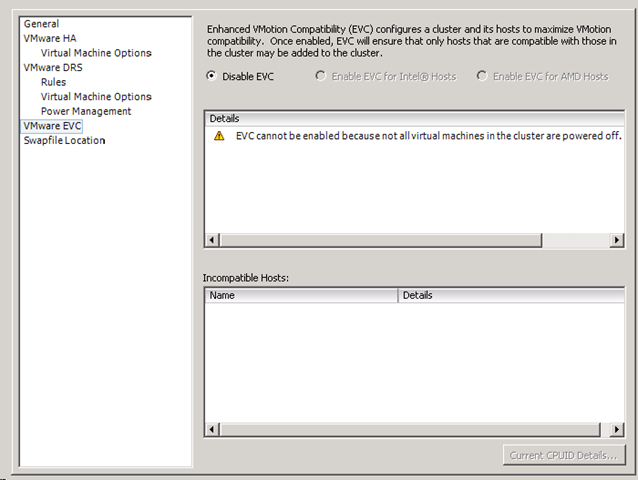
Task: Select Enable EVC for Intel Hosts
Action: click(320, 76)
